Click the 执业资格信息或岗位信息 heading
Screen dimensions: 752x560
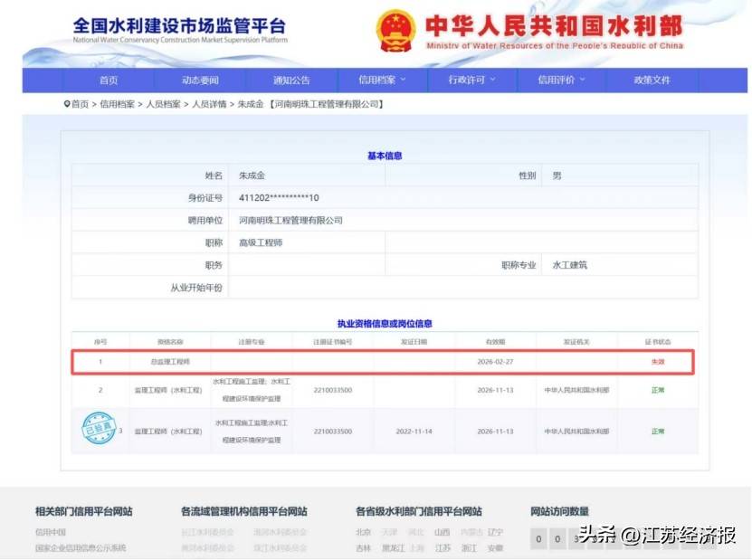tap(385, 324)
